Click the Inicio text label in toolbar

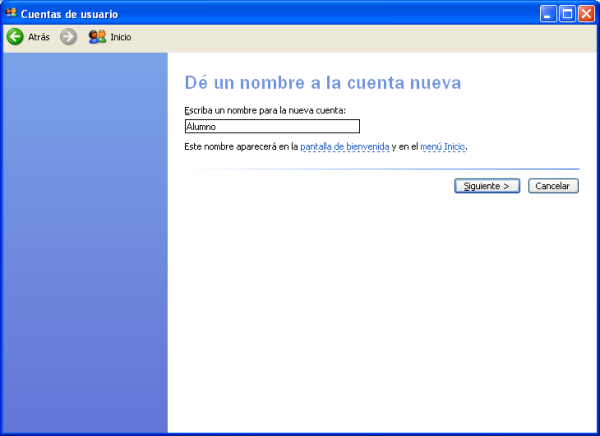tap(121, 37)
